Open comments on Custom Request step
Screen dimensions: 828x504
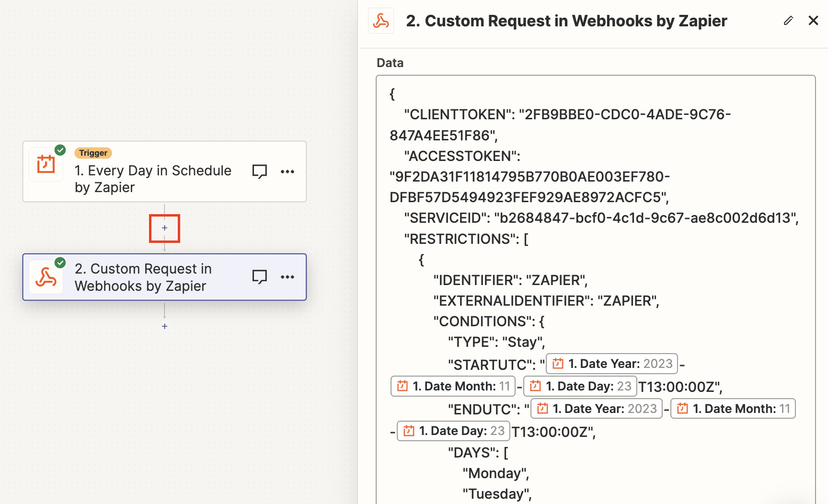pyautogui.click(x=259, y=277)
